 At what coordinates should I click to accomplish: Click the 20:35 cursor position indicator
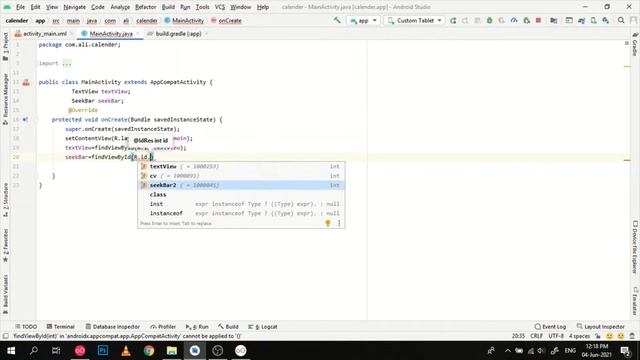pos(518,336)
